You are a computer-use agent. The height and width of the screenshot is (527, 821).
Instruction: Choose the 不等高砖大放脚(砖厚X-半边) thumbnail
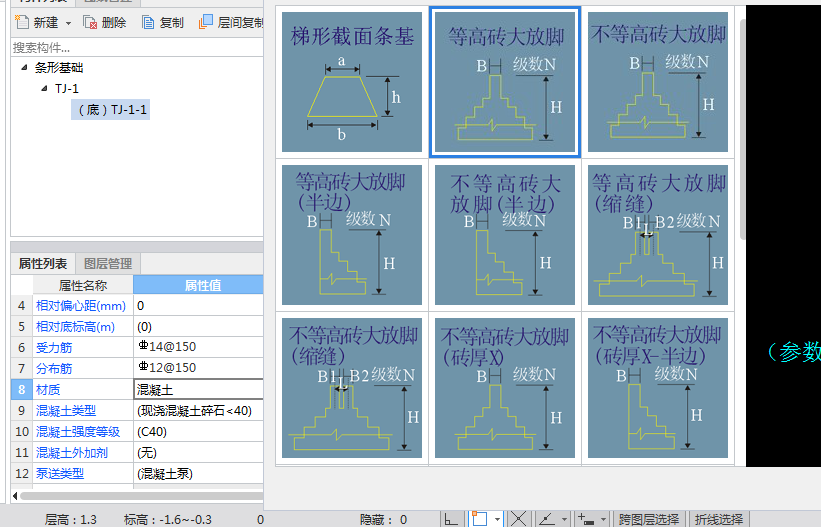tap(658, 388)
